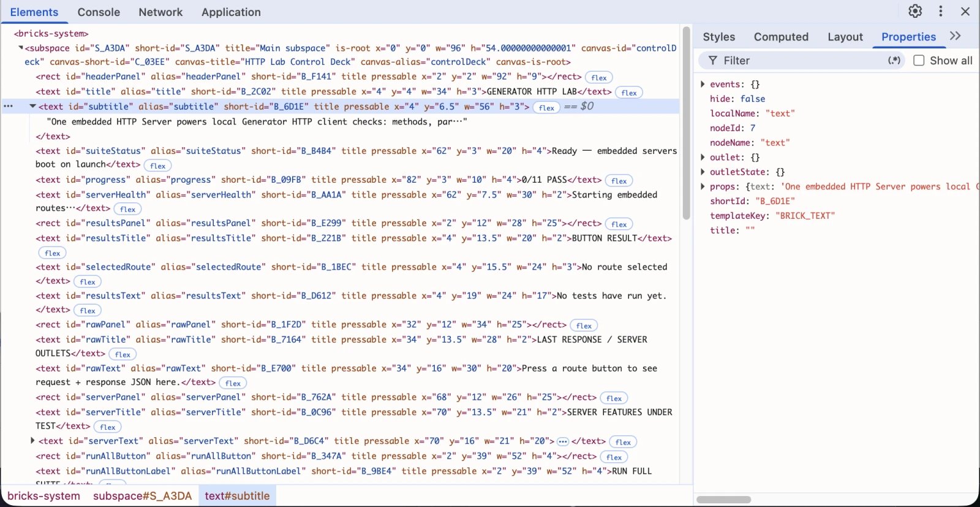This screenshot has height=507, width=980.
Task: Click flex badge on serverTitle row
Action: (x=108, y=427)
